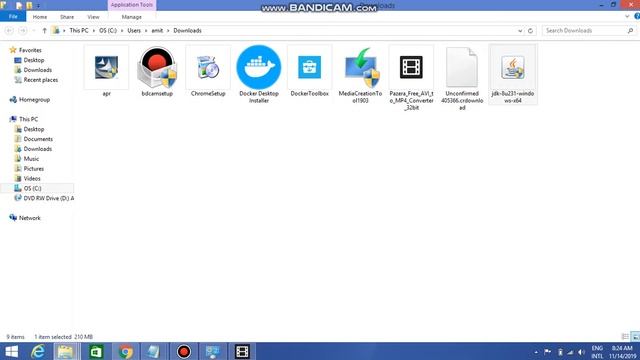This screenshot has height=360, width=640.
Task: Click This PC in address breadcrumb
Action: (x=79, y=31)
